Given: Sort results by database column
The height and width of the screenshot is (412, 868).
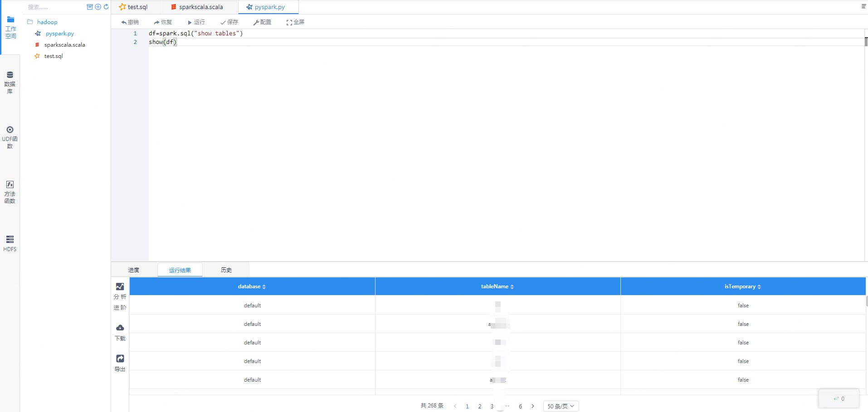Looking at the screenshot, I should pos(264,287).
